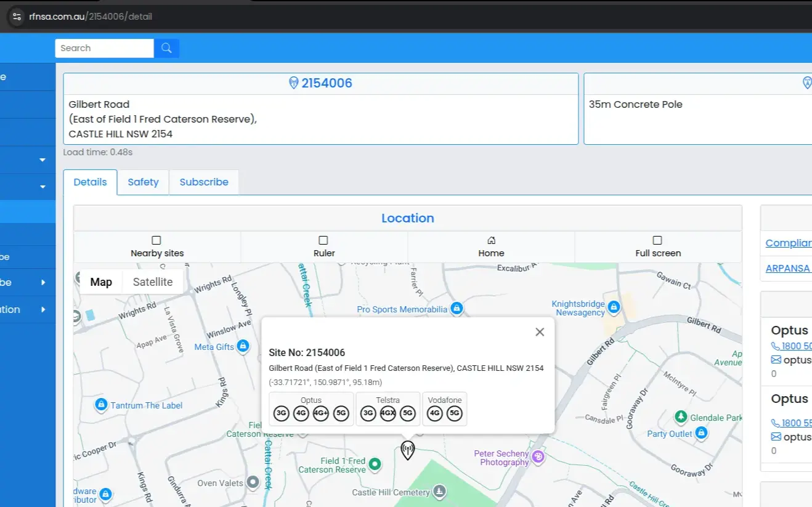This screenshot has width=812, height=507.
Task: Click the Optus 4G+ technology badge
Action: coord(321,414)
